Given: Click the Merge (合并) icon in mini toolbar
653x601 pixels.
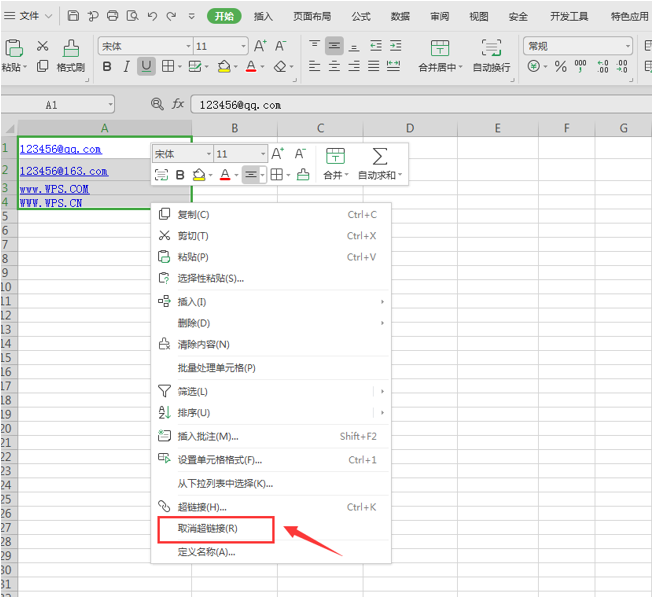Looking at the screenshot, I should (335, 156).
